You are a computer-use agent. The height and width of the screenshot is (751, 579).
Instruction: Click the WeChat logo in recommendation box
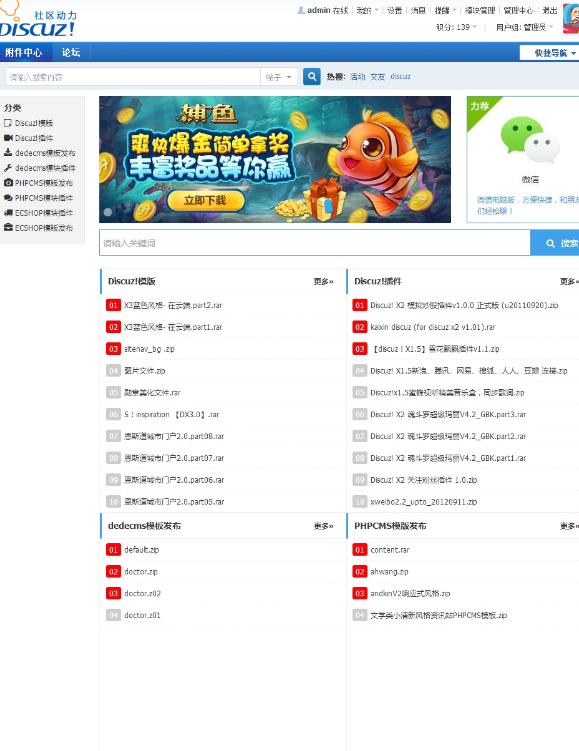click(530, 140)
